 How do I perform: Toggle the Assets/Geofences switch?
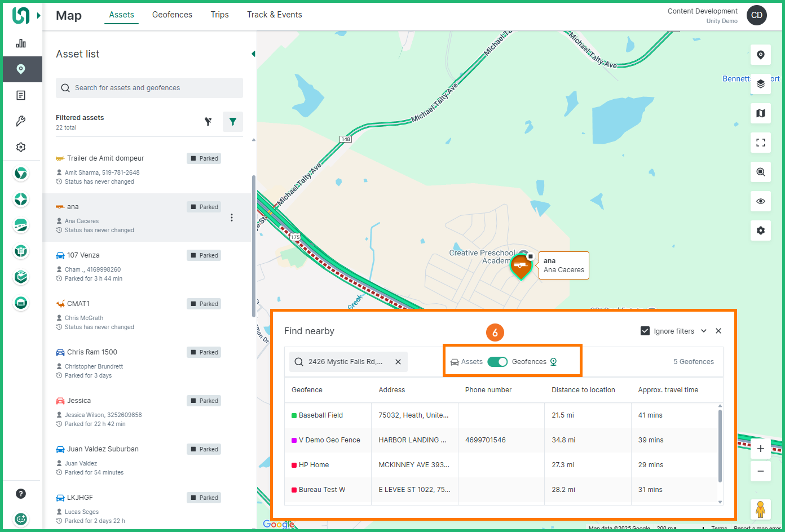point(497,362)
